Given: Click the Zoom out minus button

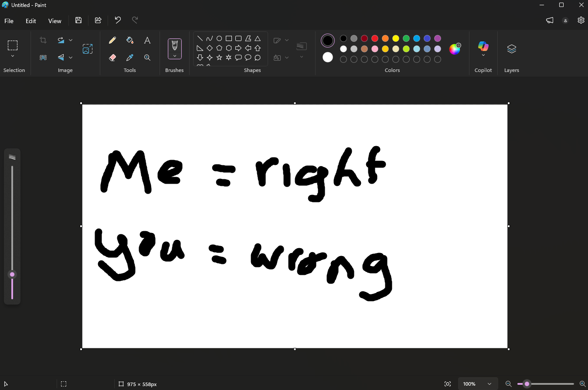Looking at the screenshot, I should pos(508,384).
